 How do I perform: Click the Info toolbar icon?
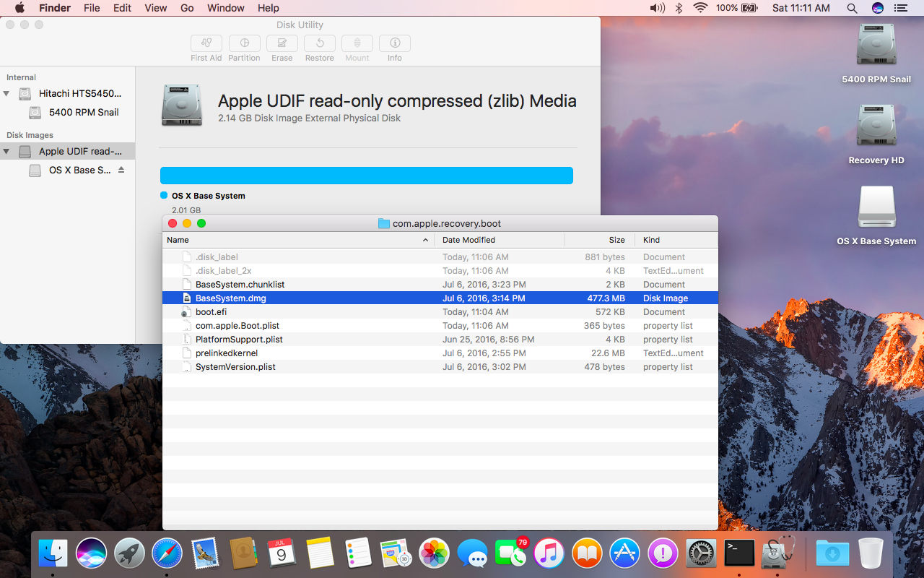[395, 43]
